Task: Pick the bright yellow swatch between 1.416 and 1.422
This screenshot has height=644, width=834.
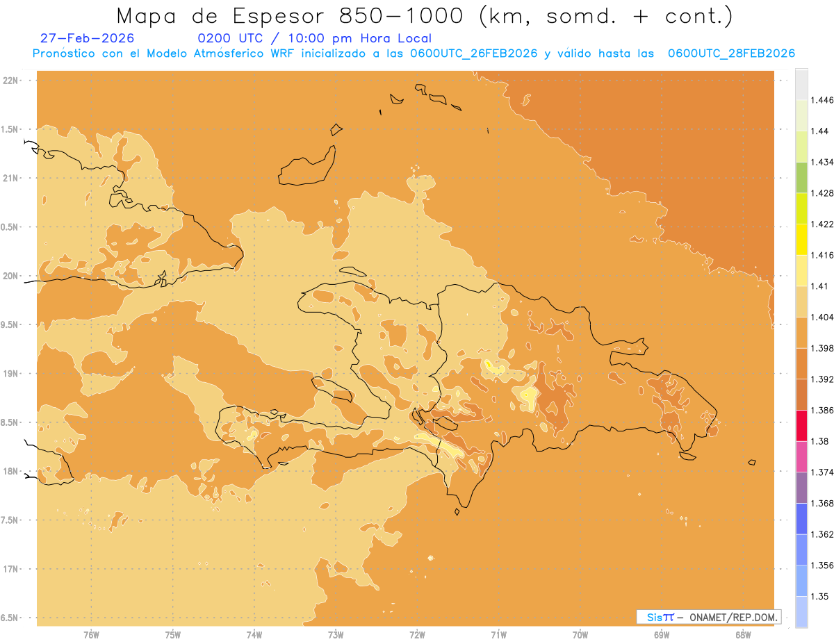Action: click(801, 240)
